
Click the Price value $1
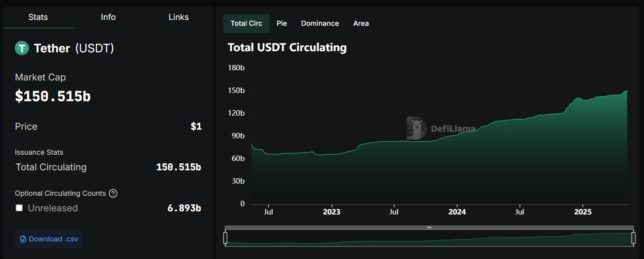(196, 127)
